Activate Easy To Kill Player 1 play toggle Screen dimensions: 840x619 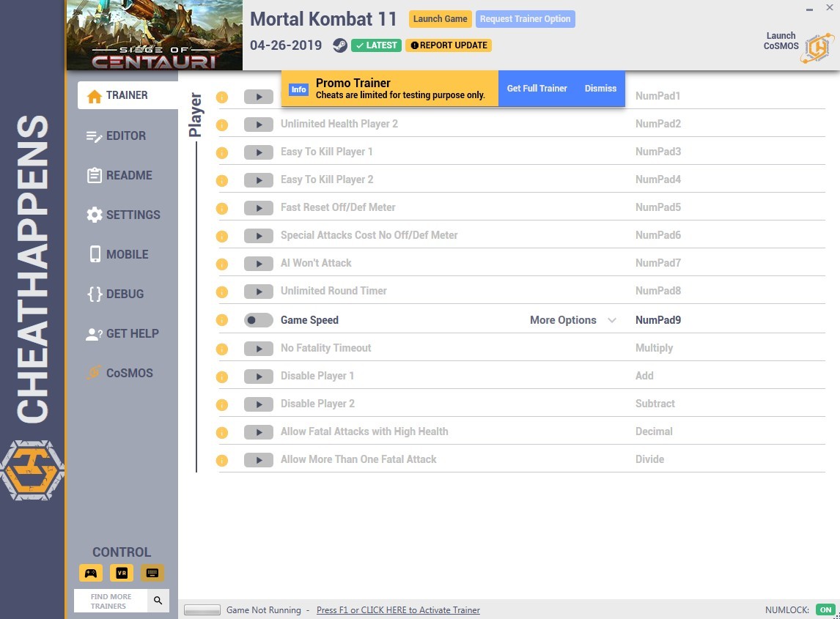258,152
